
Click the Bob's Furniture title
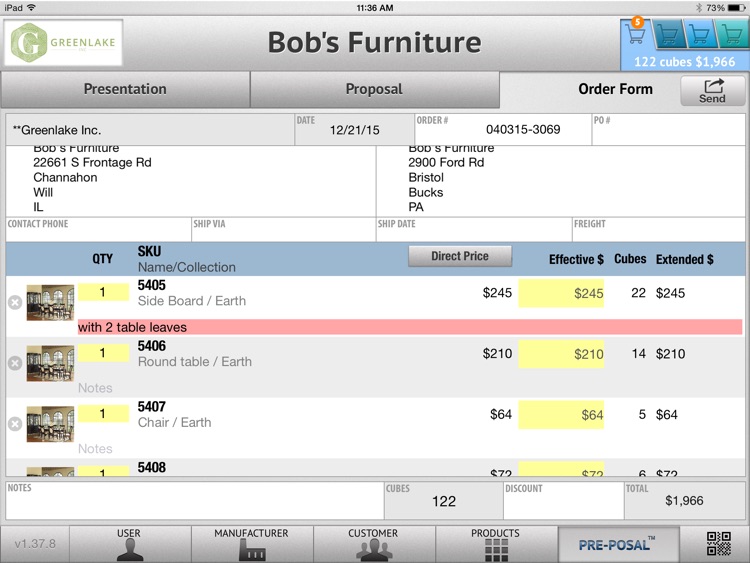[x=375, y=42]
